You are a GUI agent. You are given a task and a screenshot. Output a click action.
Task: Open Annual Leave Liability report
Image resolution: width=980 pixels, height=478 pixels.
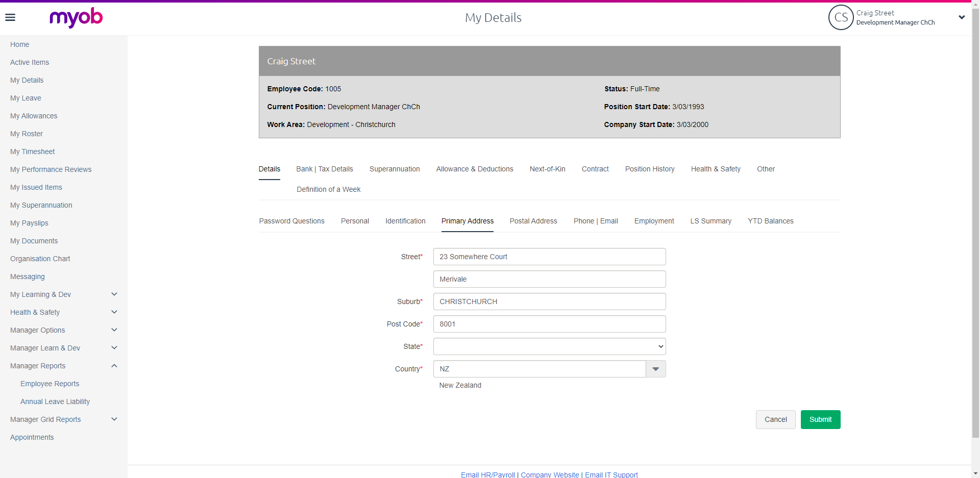coord(55,401)
